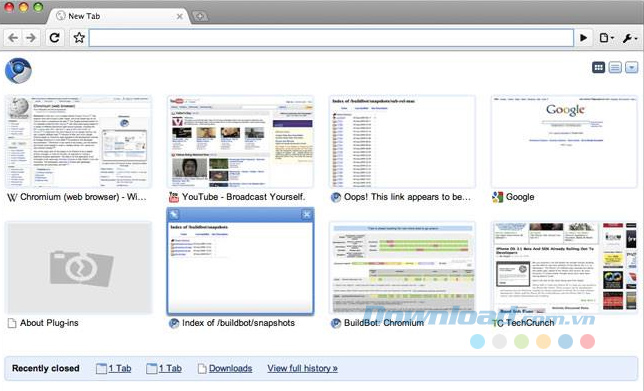
Task: Click Index of /buildbot/snapshots title
Action: pyautogui.click(x=238, y=323)
